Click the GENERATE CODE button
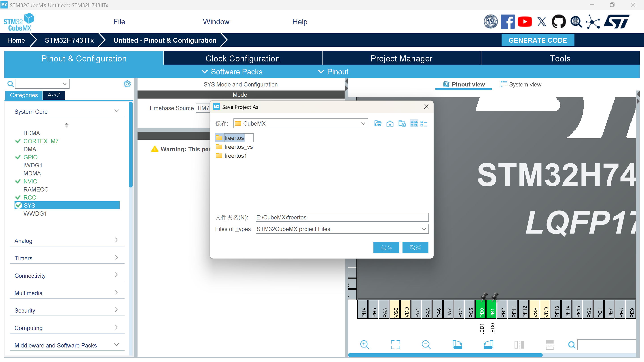This screenshot has width=644, height=362. (x=538, y=40)
